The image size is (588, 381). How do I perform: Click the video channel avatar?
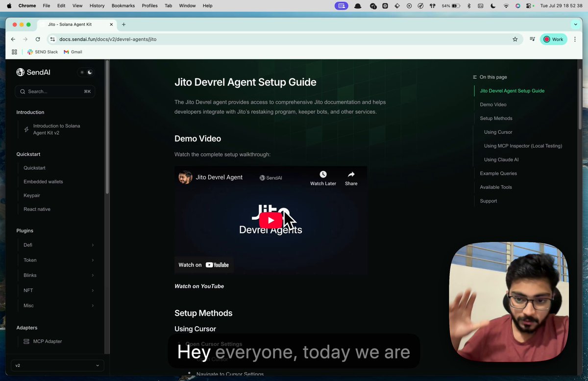click(x=185, y=178)
